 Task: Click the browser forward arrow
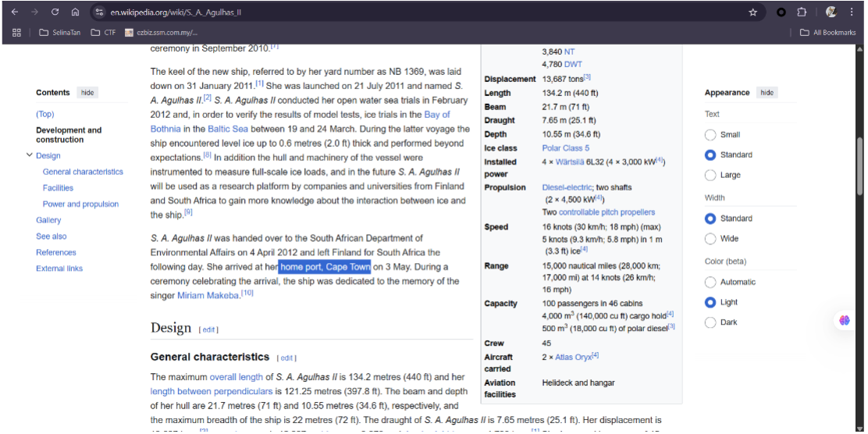[34, 12]
